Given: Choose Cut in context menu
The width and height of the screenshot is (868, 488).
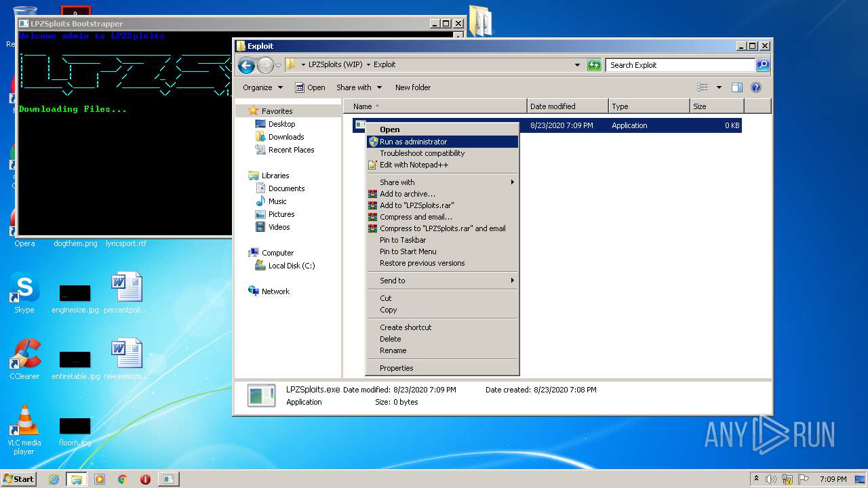Looking at the screenshot, I should [x=442, y=298].
